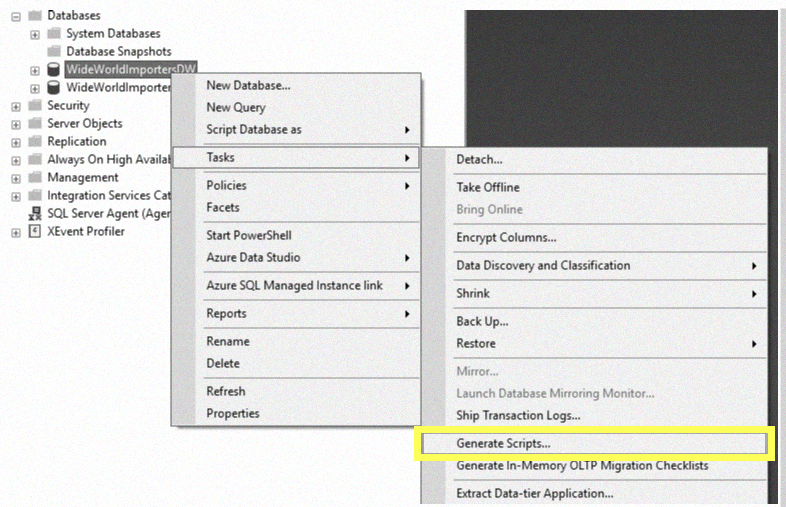Image resolution: width=786 pixels, height=507 pixels.
Task: Click the Database Snapshots folder icon
Action: (54, 52)
